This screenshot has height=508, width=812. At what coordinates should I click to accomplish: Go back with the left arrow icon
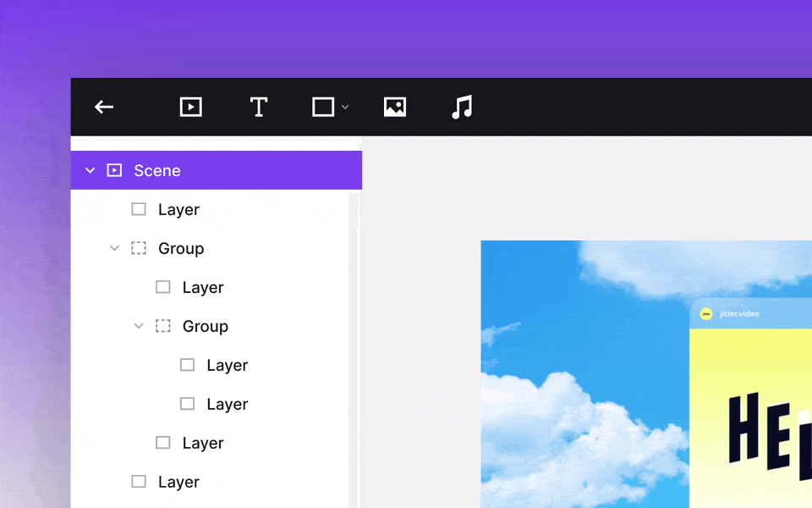(x=103, y=108)
